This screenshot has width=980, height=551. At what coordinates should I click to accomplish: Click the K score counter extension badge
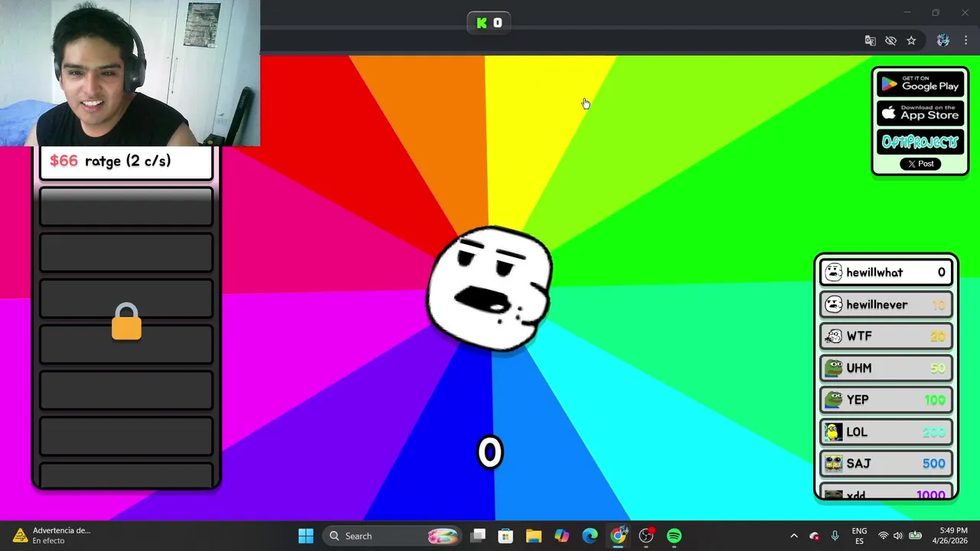[x=489, y=23]
